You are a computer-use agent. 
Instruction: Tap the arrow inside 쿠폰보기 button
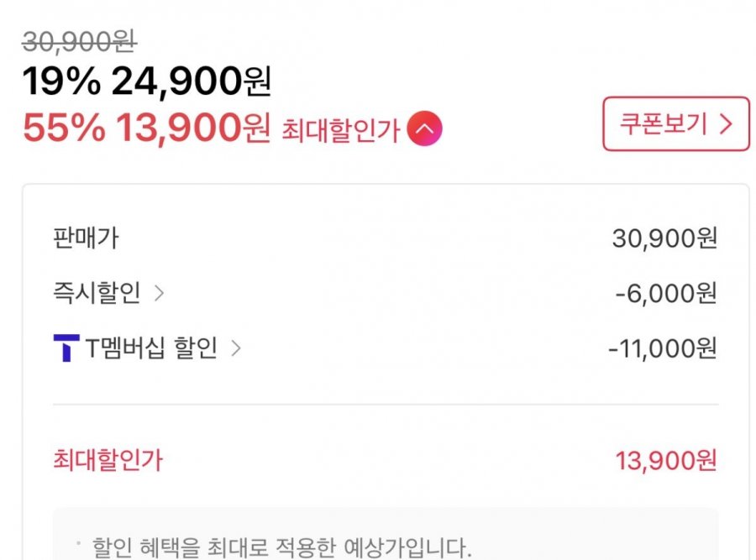[x=727, y=124]
